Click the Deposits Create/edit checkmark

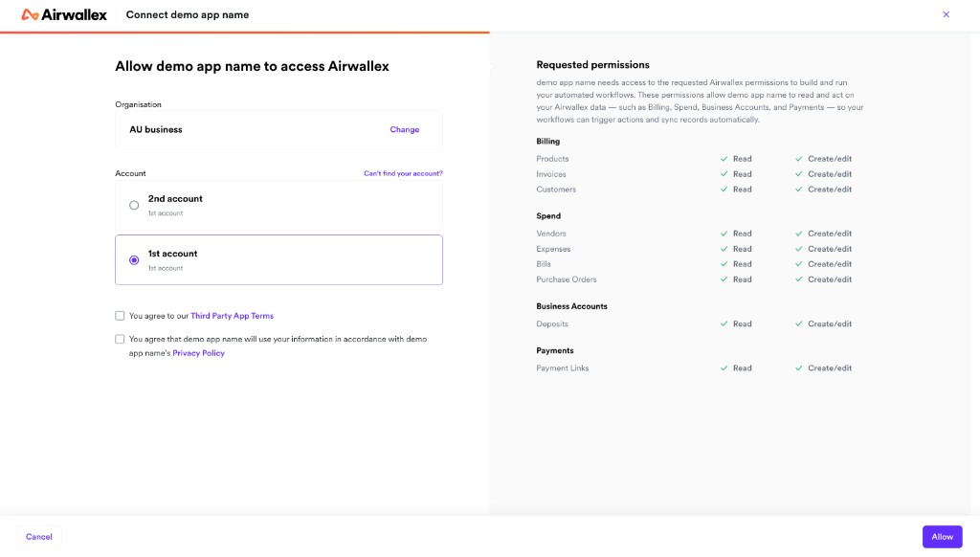coord(799,323)
